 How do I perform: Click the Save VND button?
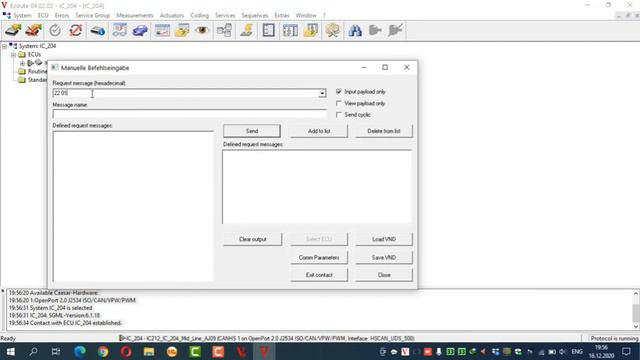point(384,258)
